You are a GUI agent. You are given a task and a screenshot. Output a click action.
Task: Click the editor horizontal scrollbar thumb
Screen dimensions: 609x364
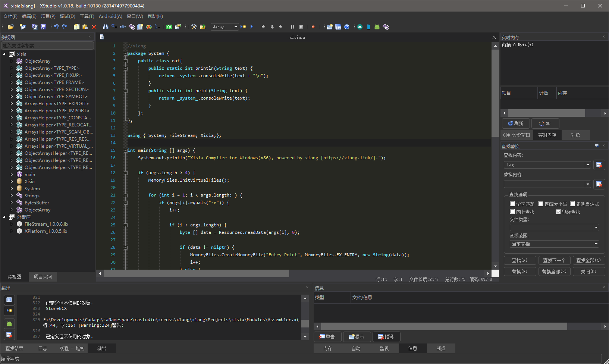point(196,274)
